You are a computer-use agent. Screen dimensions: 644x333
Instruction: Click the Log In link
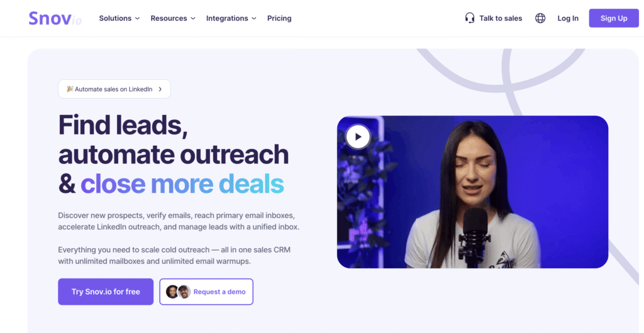click(568, 18)
